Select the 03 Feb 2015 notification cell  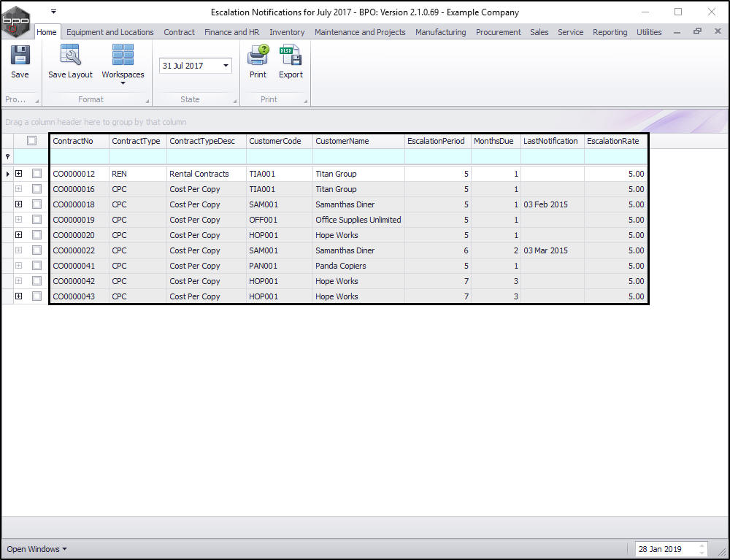(552, 204)
